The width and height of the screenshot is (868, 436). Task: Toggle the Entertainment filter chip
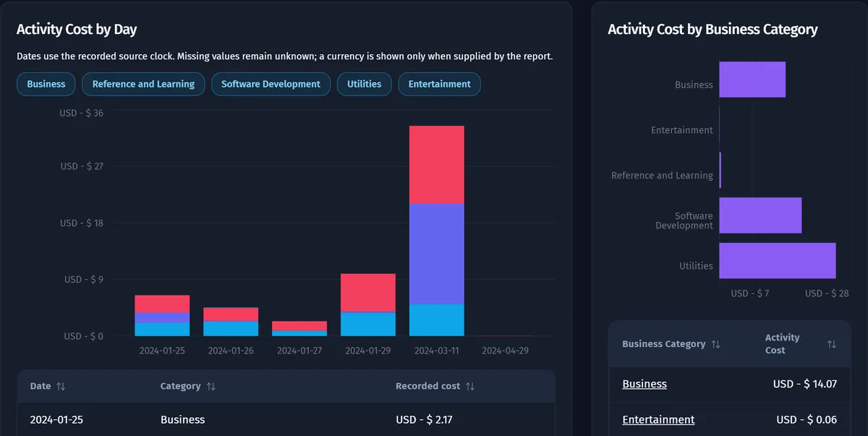(439, 84)
